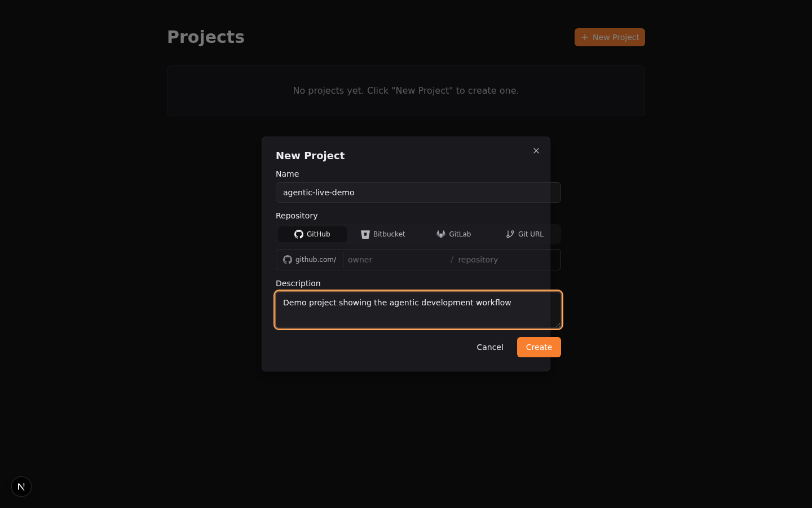Viewport: 812px width, 508px height.
Task: Click the GitLab fox icon
Action: pos(441,234)
